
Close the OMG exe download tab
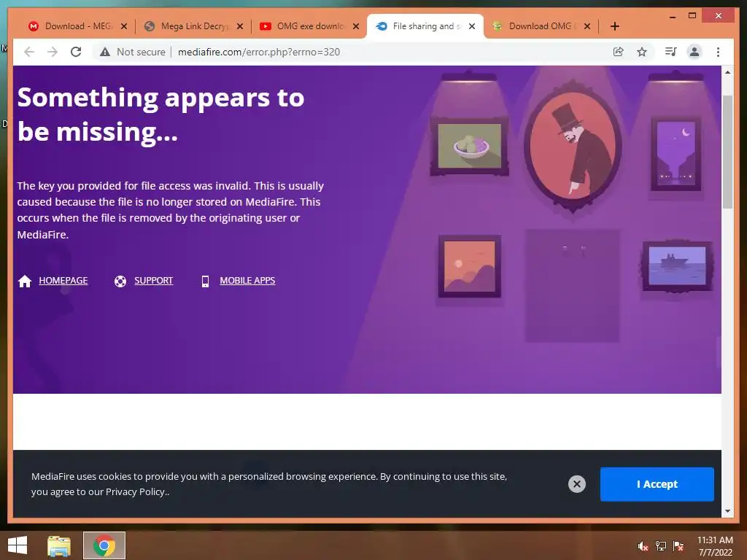click(356, 26)
